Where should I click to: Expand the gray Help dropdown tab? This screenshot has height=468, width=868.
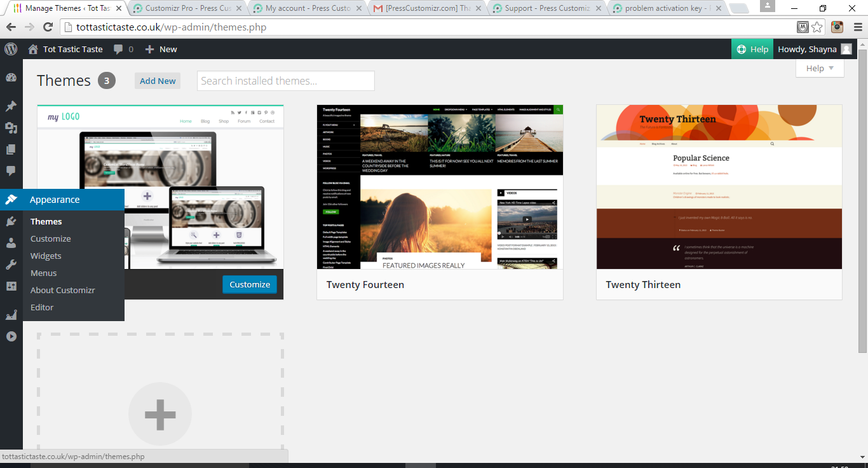[x=820, y=69]
